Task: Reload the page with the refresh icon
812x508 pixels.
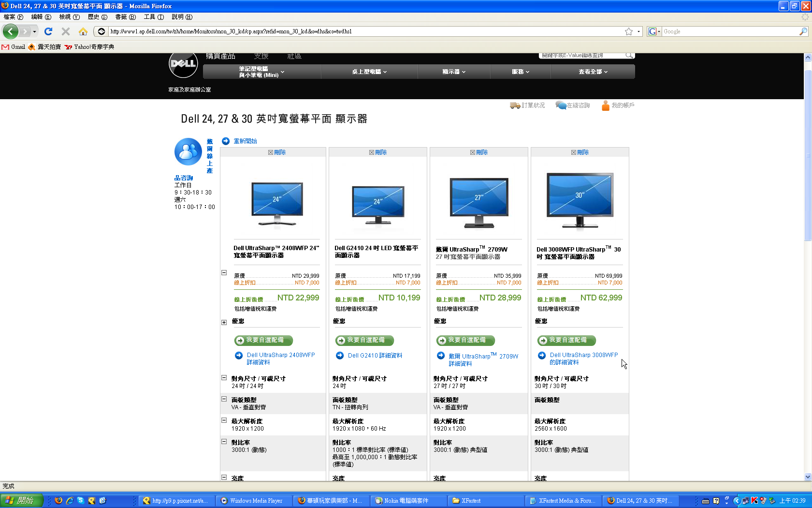Action: click(x=48, y=31)
